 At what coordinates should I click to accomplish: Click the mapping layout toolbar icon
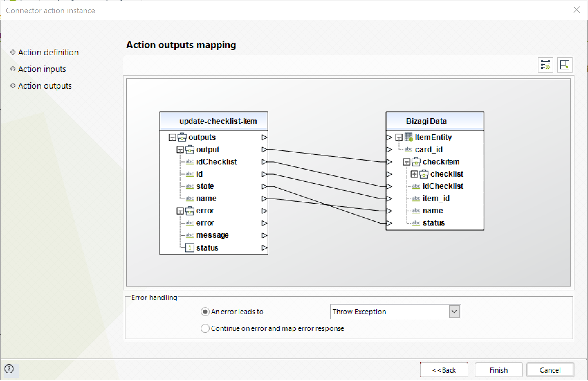565,65
